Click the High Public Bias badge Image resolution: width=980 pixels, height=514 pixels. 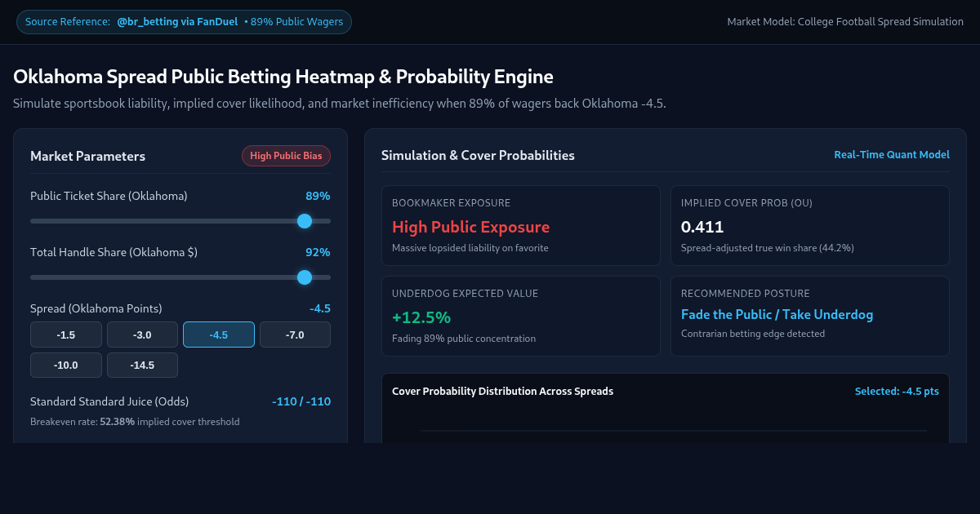pyautogui.click(x=286, y=156)
